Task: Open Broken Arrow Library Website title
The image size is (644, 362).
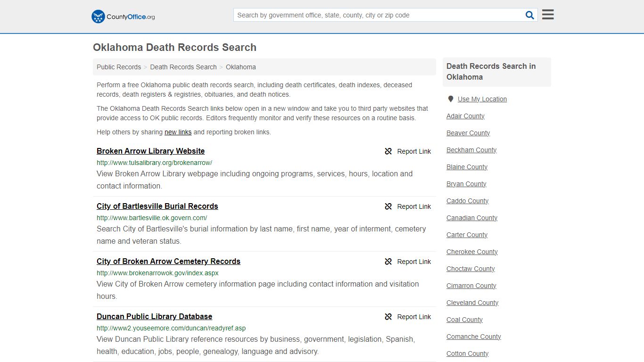Action: (150, 151)
